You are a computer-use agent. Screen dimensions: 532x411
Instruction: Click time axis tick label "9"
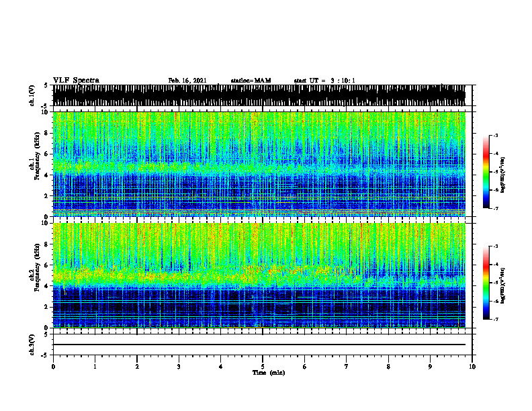click(x=430, y=367)
